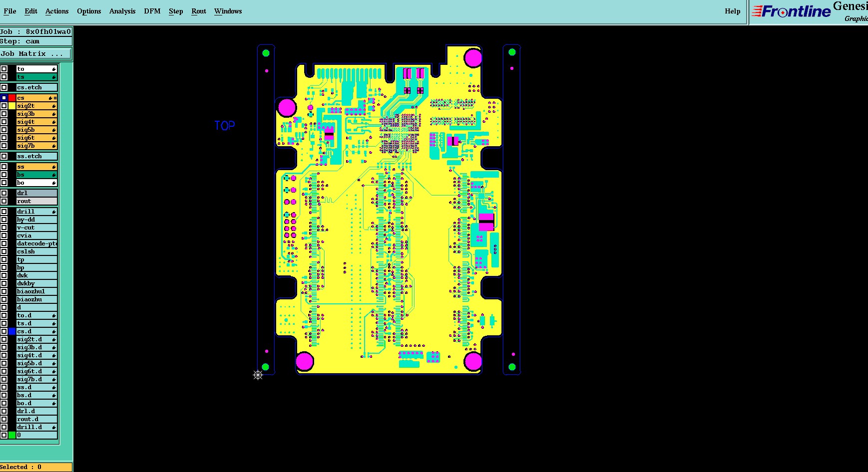This screenshot has height=472, width=868.
Task: Click the blue color swatch of cs.d
Action: [x=12, y=331]
